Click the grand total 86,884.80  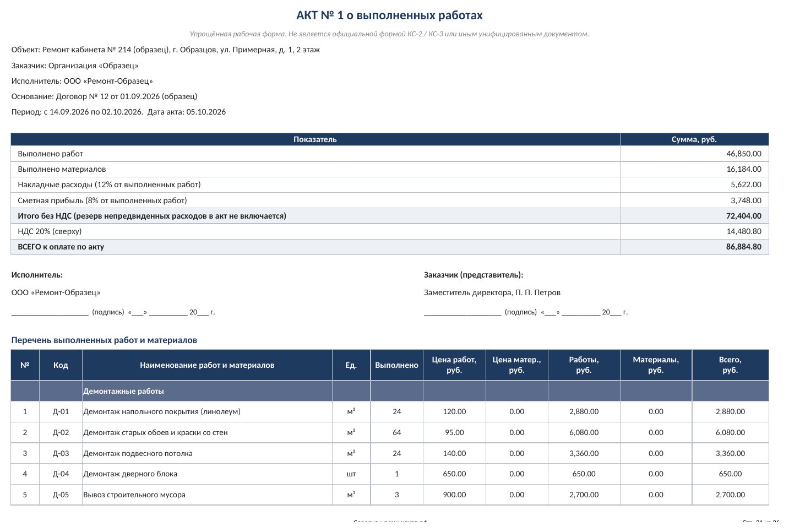pyautogui.click(x=744, y=247)
